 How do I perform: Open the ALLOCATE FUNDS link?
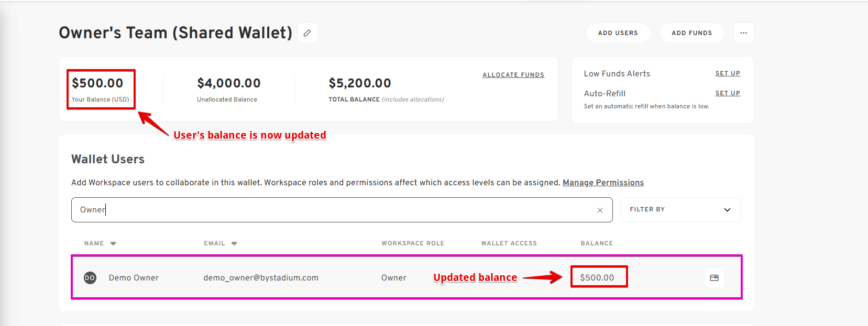(513, 75)
